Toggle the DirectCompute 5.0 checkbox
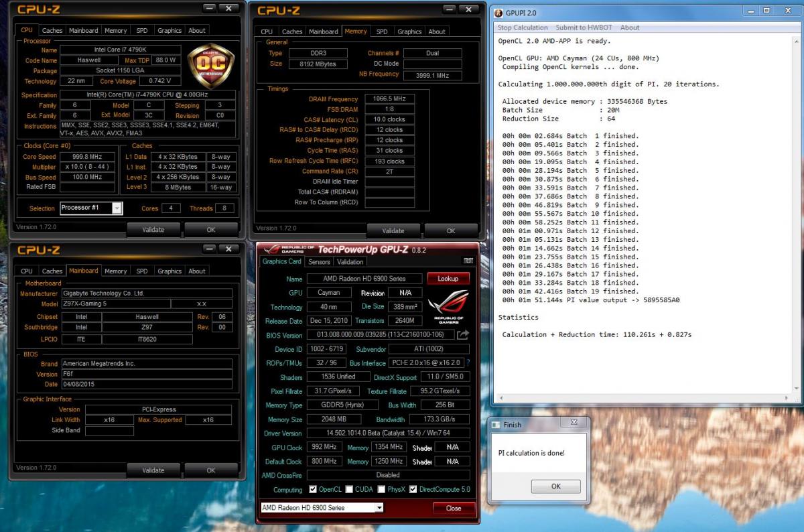The width and height of the screenshot is (804, 532). [x=413, y=489]
